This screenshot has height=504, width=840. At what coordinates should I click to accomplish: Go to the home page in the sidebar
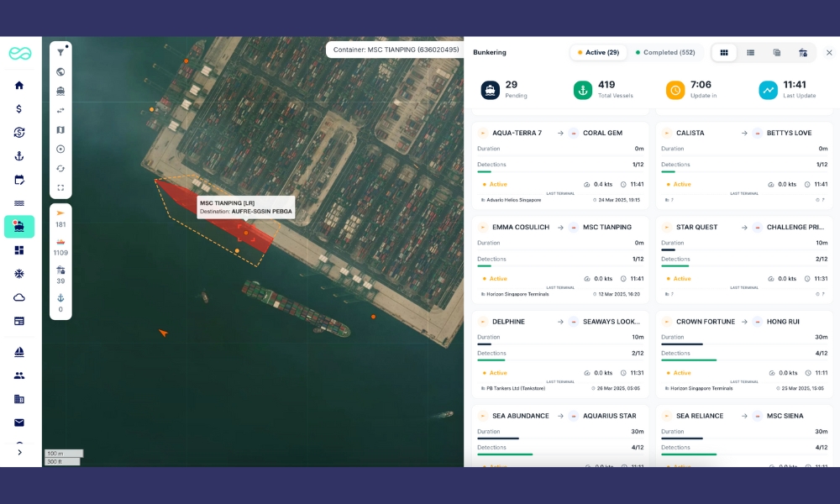click(19, 86)
